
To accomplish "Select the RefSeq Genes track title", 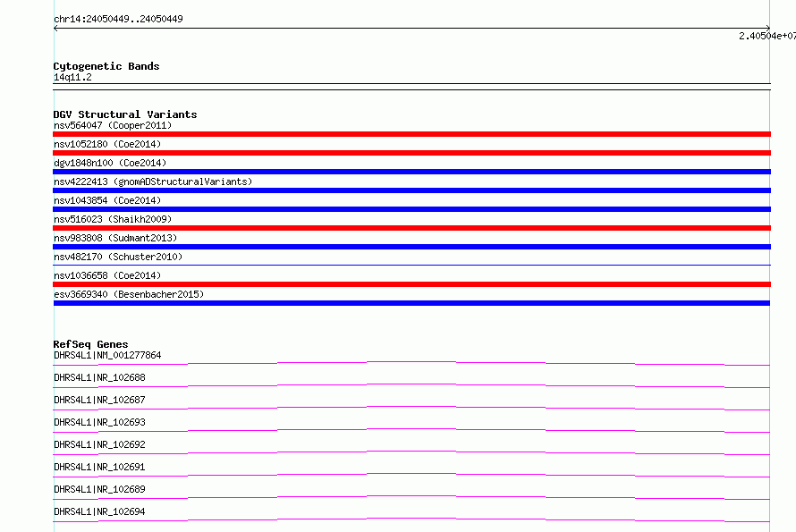I will click(90, 344).
